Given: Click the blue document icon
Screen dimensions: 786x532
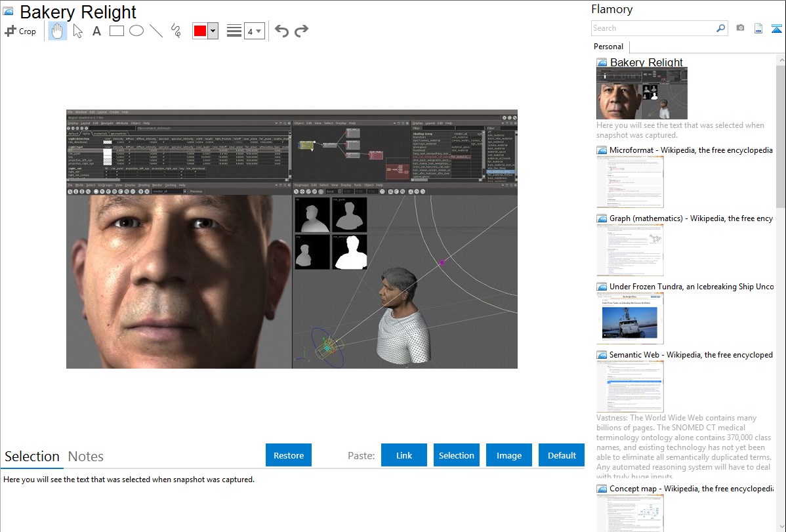Looking at the screenshot, I should (758, 28).
